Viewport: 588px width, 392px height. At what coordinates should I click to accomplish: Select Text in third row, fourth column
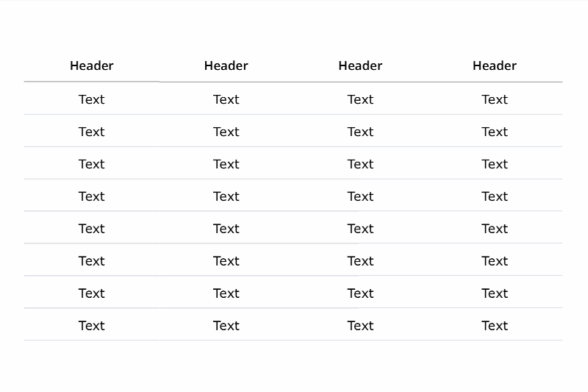[494, 164]
